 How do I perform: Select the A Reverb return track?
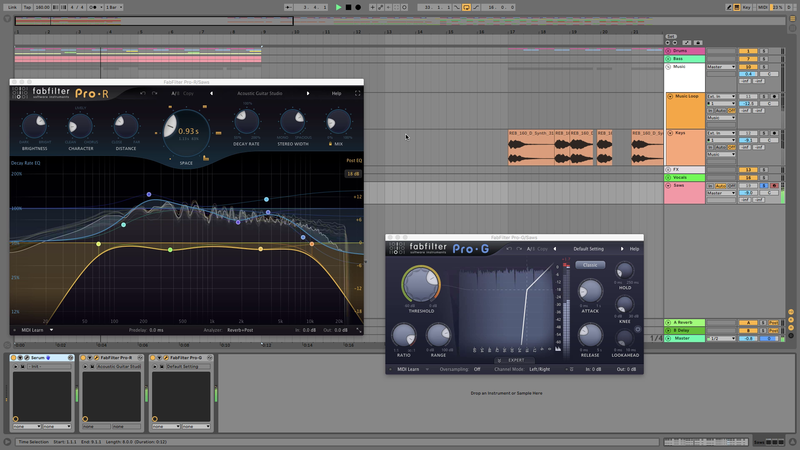[x=684, y=322]
